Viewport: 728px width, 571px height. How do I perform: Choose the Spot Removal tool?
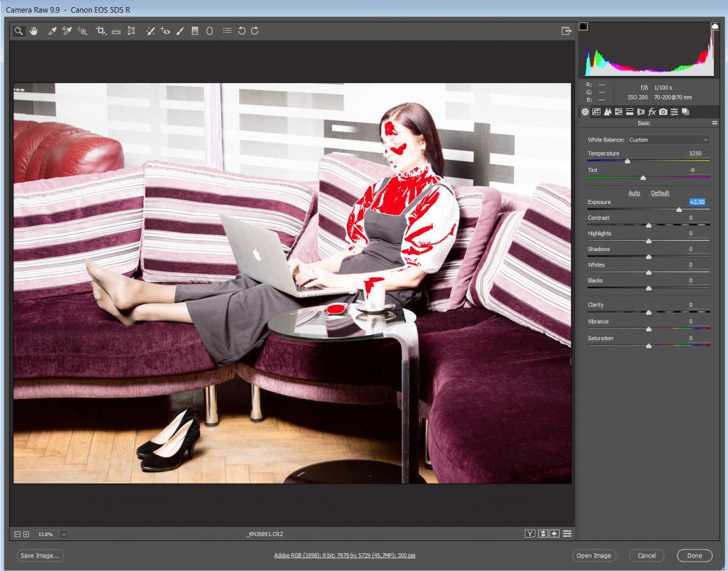(150, 31)
